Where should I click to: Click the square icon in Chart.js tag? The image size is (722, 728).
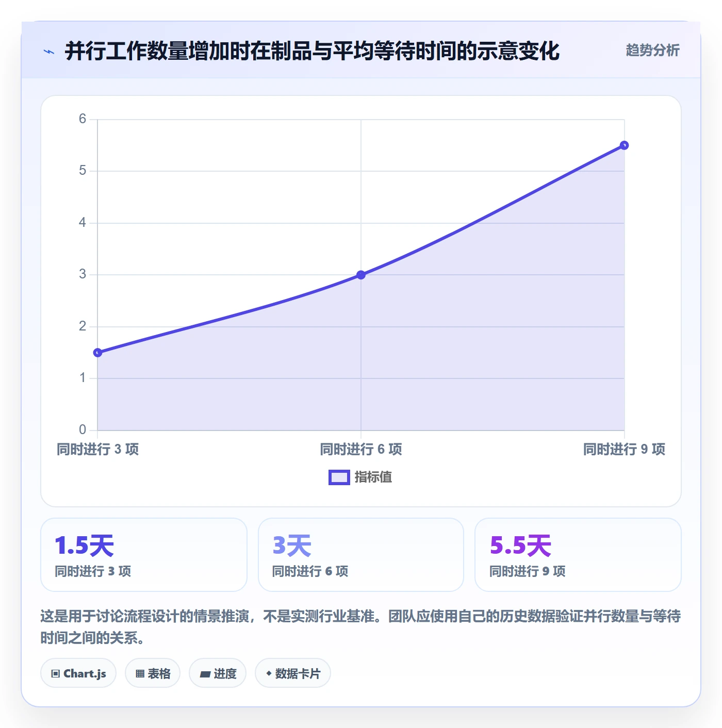(56, 674)
